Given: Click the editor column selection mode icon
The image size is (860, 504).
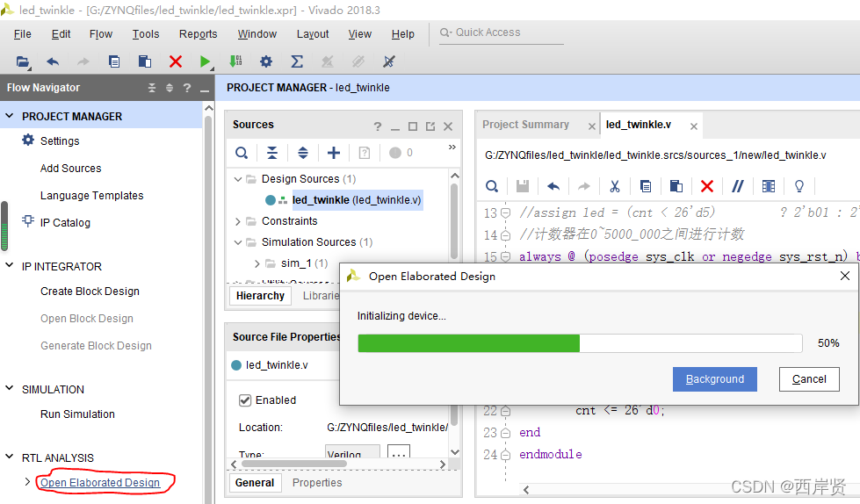Looking at the screenshot, I should 769,186.
